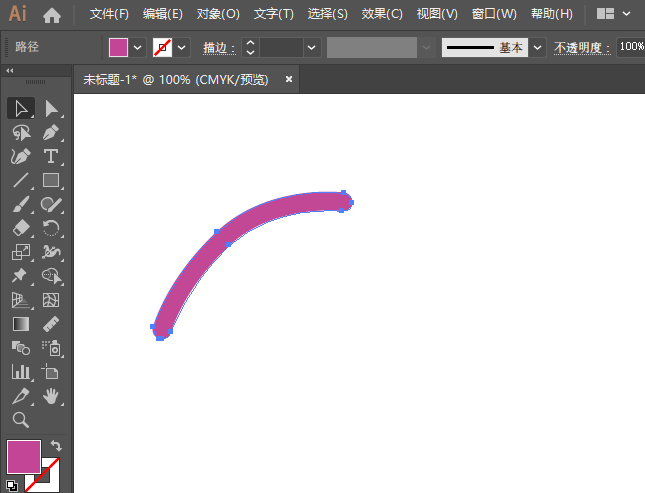The width and height of the screenshot is (645, 493).
Task: Activate the Gradient tool
Action: 21,324
